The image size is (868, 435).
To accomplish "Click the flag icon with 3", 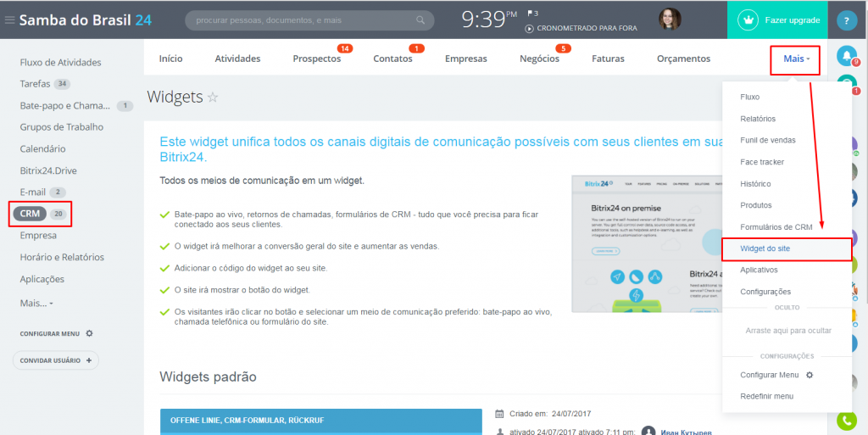I will point(532,14).
